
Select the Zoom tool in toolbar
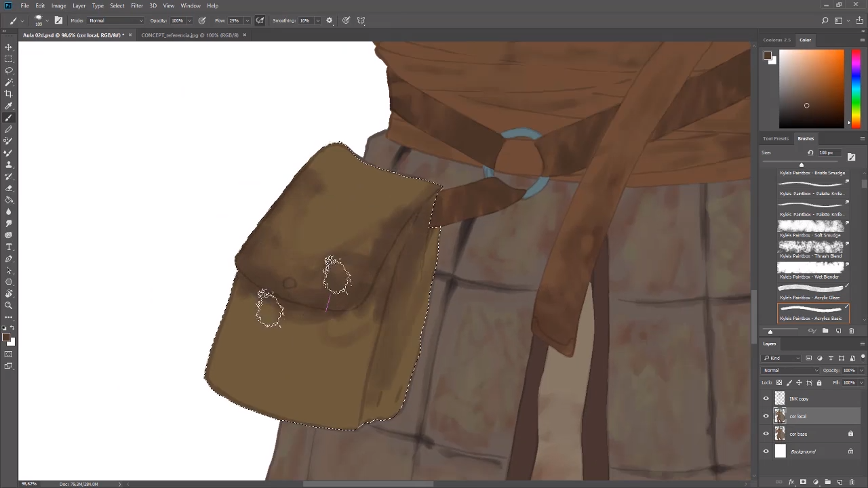(x=9, y=306)
